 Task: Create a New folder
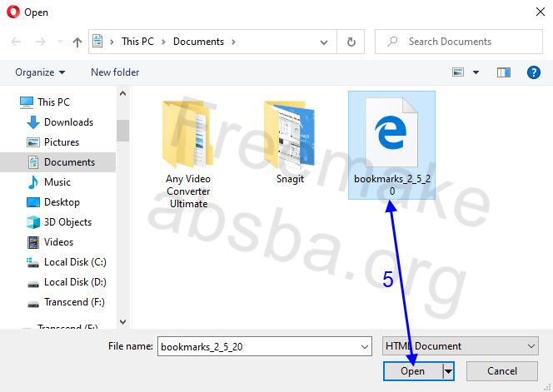pos(115,72)
